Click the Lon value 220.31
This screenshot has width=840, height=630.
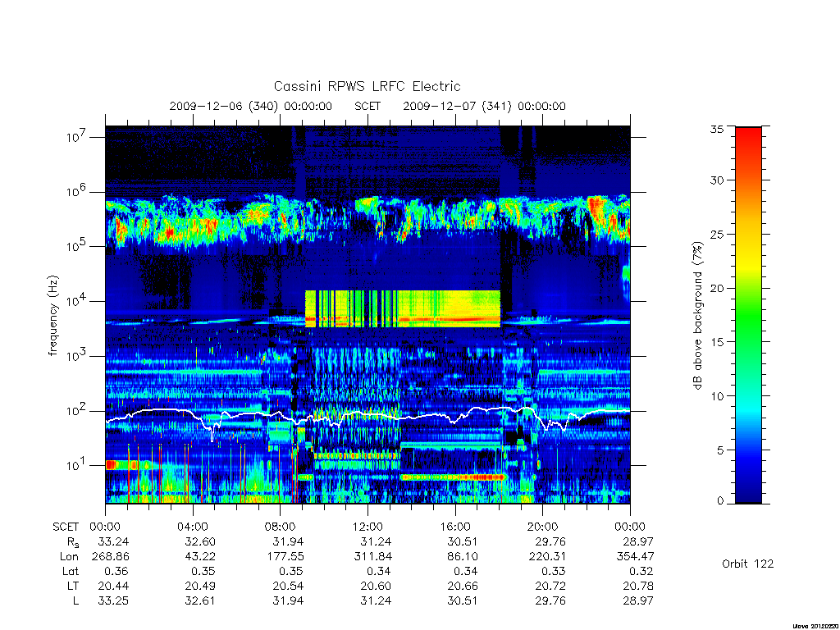(547, 557)
